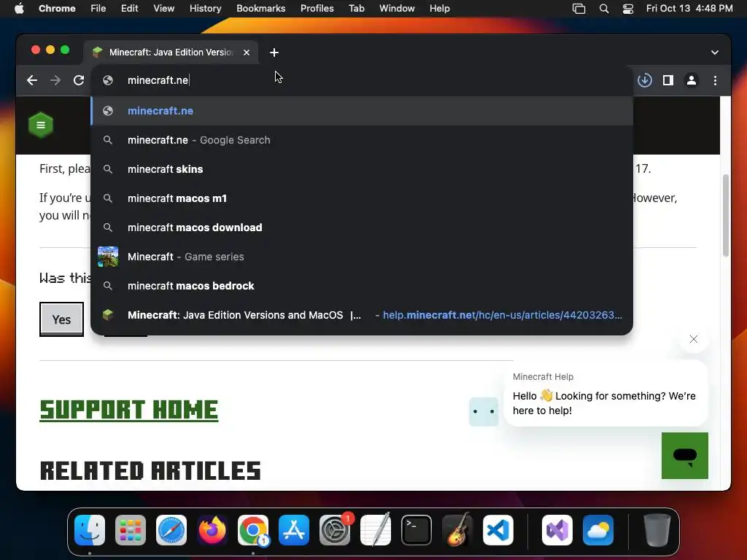The width and height of the screenshot is (747, 560).
Task: Open the Apple menu
Action: tap(19, 9)
